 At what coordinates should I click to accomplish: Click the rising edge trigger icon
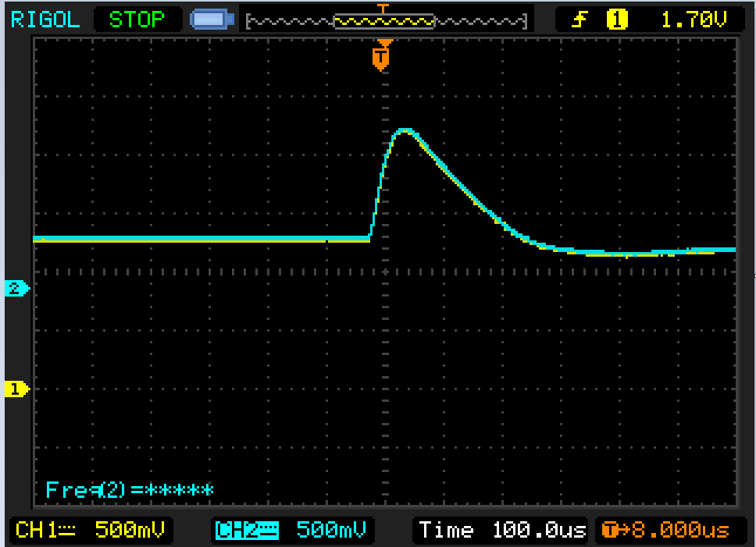pyautogui.click(x=579, y=20)
